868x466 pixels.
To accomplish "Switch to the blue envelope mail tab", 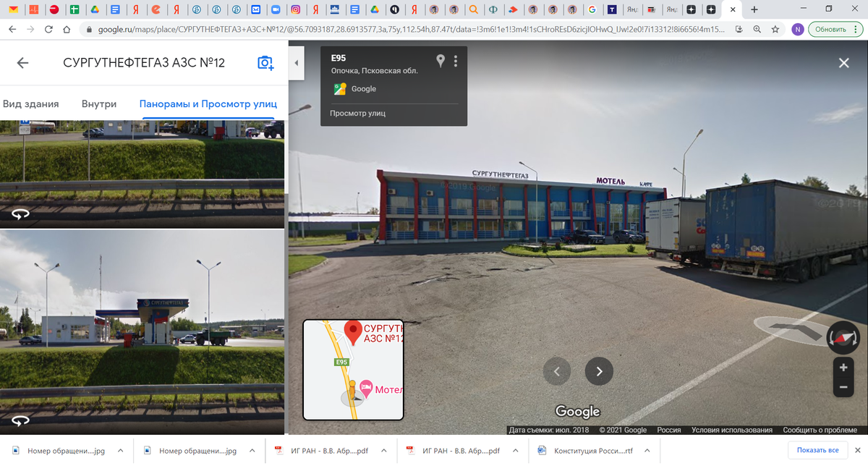I will click(x=255, y=9).
